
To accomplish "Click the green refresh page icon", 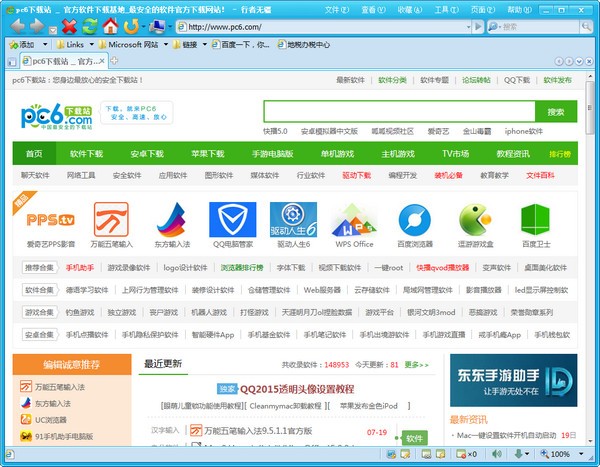I will pyautogui.click(x=89, y=26).
